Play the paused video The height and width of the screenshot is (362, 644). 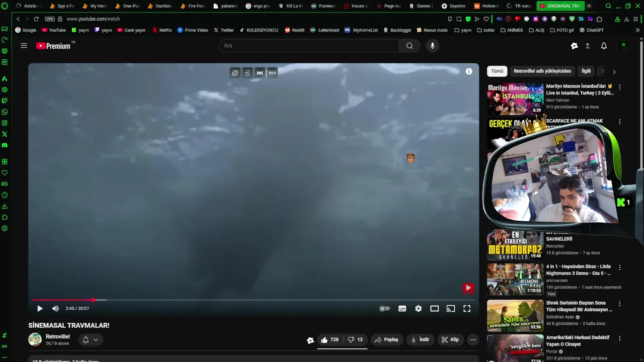[40, 309]
